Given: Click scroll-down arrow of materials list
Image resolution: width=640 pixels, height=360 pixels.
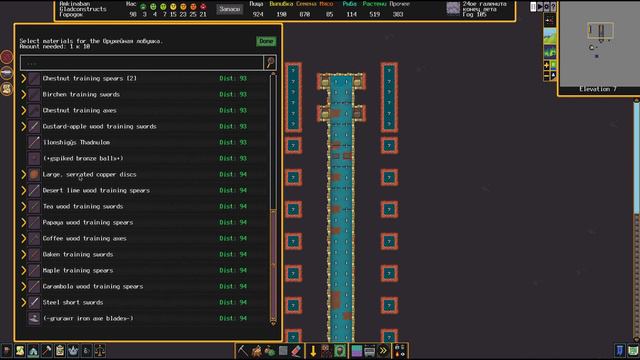Looking at the screenshot, I should point(273,322).
